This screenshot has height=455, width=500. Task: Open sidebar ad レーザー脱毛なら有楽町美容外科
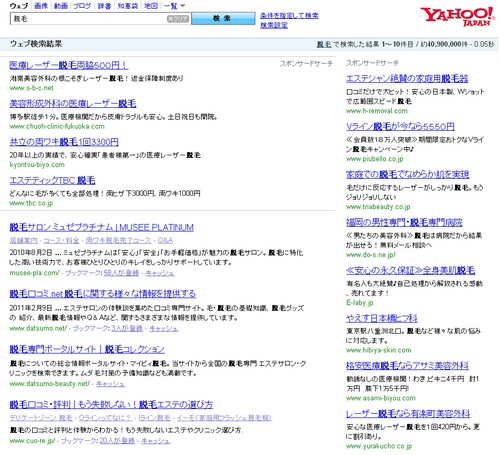pyautogui.click(x=408, y=414)
